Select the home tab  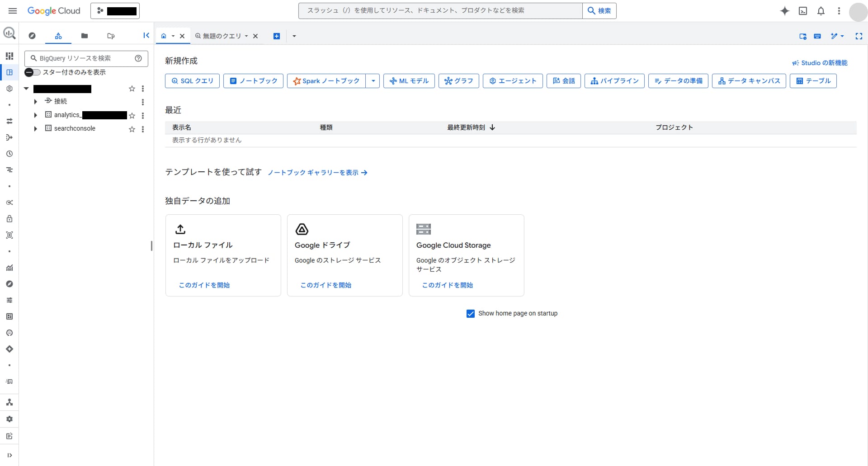pos(164,36)
